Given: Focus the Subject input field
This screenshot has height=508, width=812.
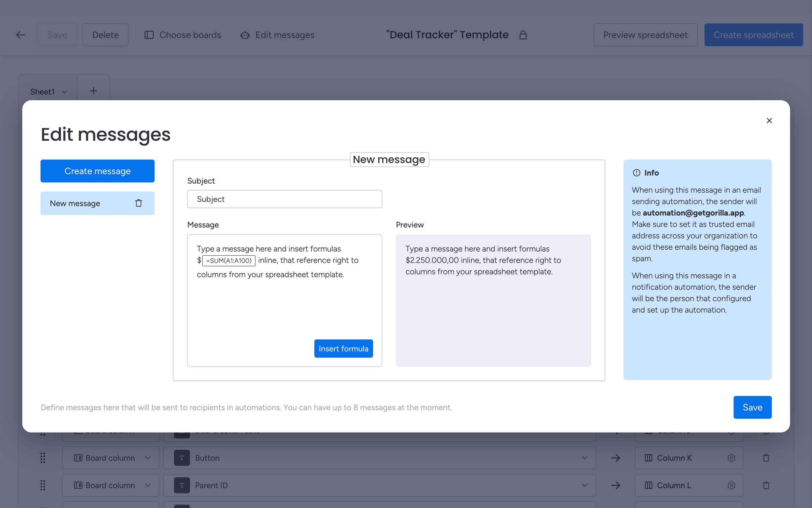Looking at the screenshot, I should point(285,199).
